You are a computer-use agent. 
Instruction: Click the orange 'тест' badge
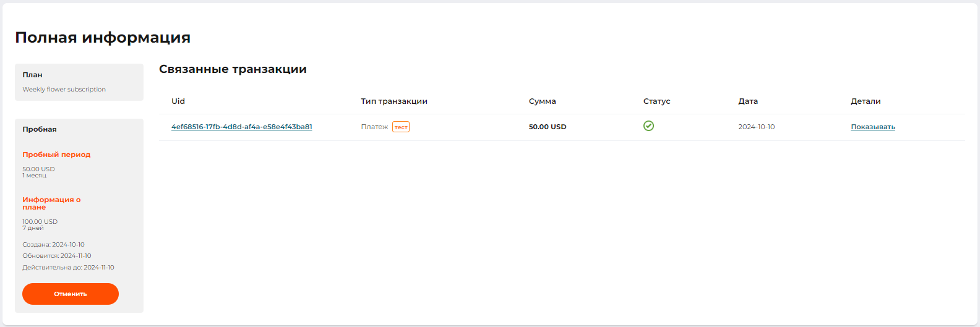401,127
